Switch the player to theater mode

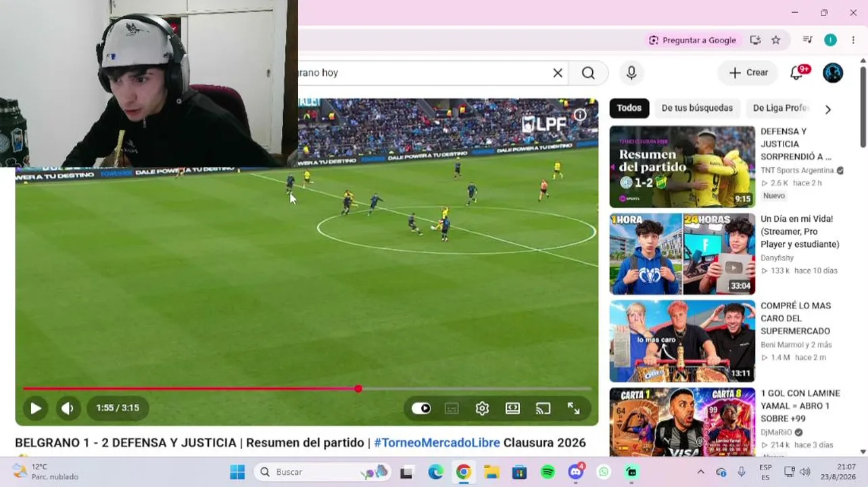coord(512,409)
